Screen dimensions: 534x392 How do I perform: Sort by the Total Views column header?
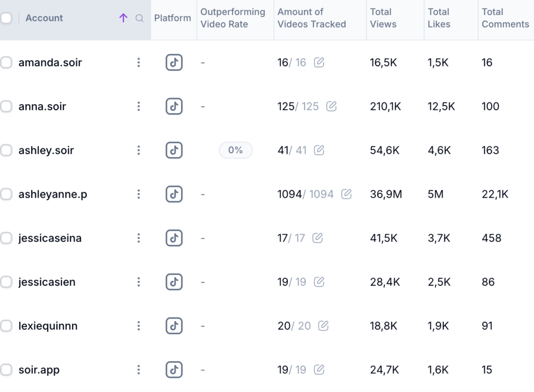click(x=383, y=18)
